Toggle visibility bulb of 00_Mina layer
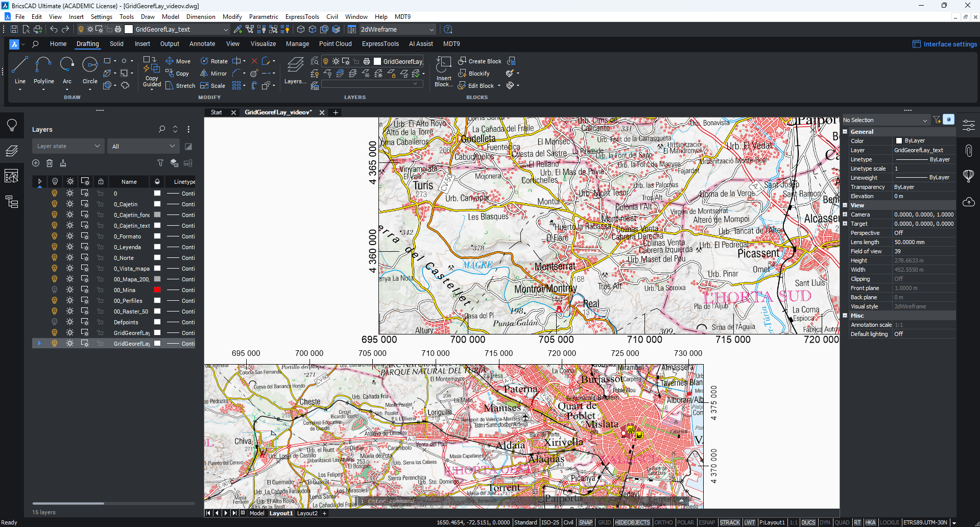980x527 pixels. tap(55, 290)
